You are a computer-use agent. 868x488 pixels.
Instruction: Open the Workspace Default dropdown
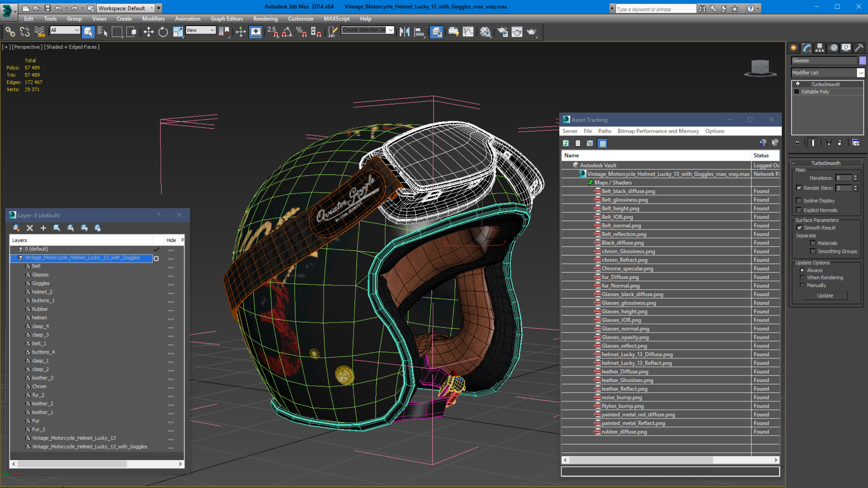click(x=126, y=8)
